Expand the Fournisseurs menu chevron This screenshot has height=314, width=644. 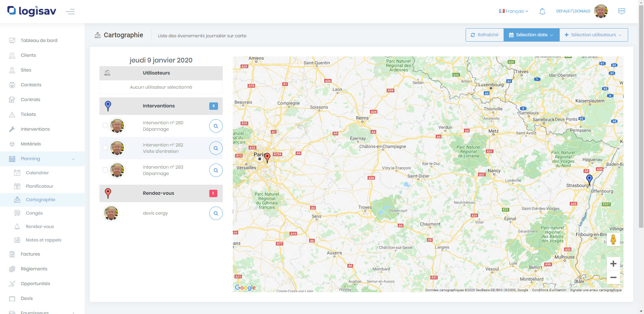[73, 313]
